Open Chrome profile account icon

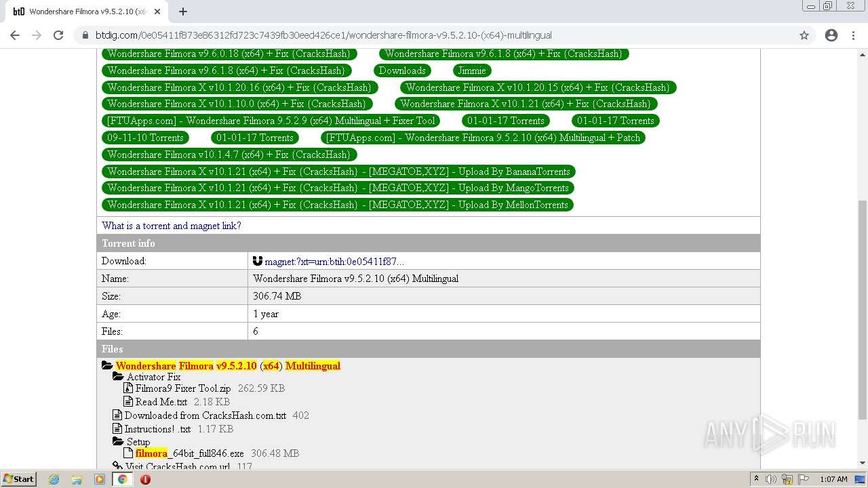(x=831, y=35)
